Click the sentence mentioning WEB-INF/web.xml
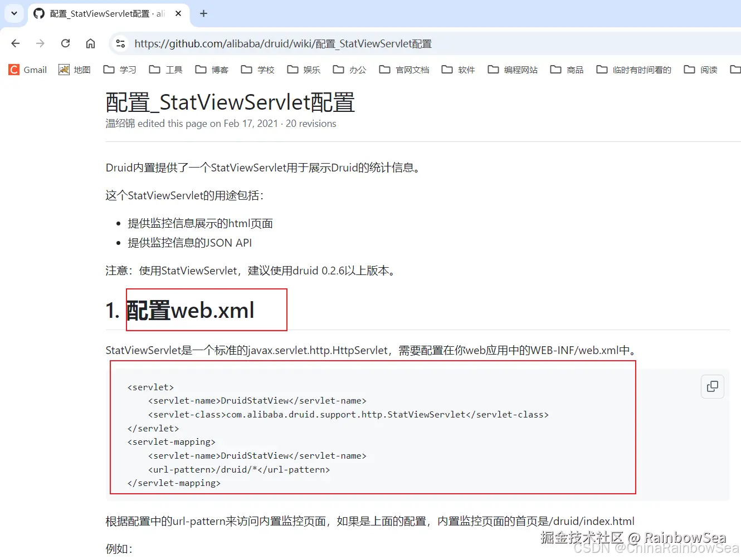This screenshot has height=560, width=741. click(x=372, y=350)
